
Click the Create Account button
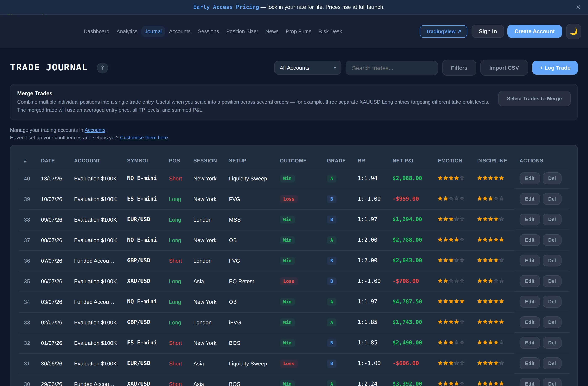tap(534, 31)
